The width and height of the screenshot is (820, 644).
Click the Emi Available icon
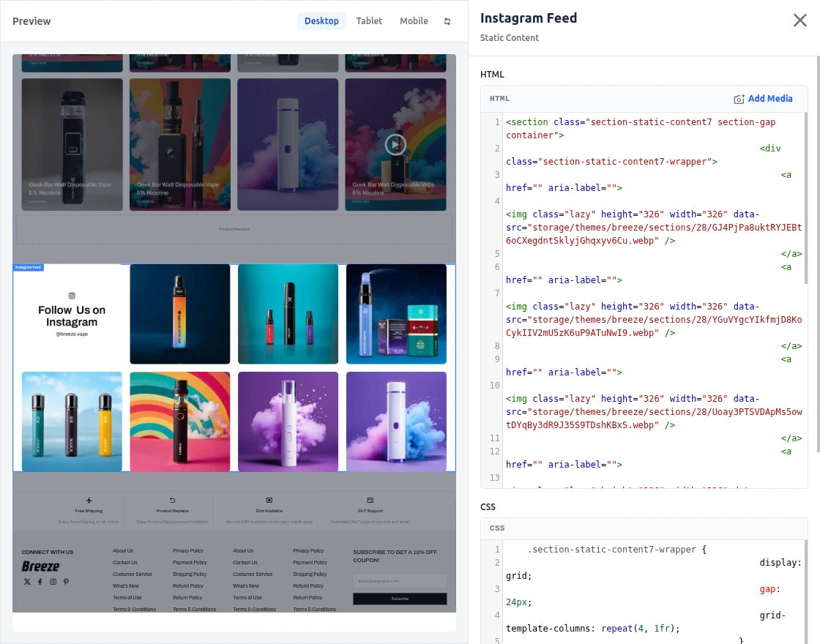click(269, 501)
